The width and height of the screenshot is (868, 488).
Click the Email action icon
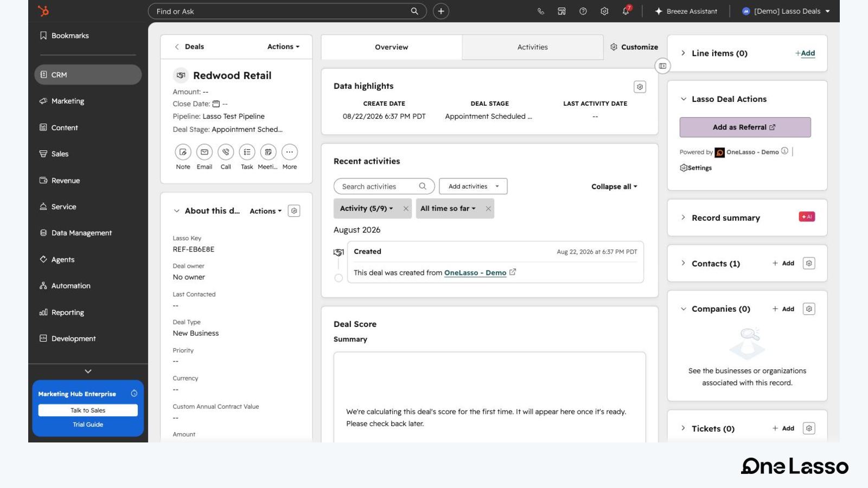pyautogui.click(x=205, y=152)
